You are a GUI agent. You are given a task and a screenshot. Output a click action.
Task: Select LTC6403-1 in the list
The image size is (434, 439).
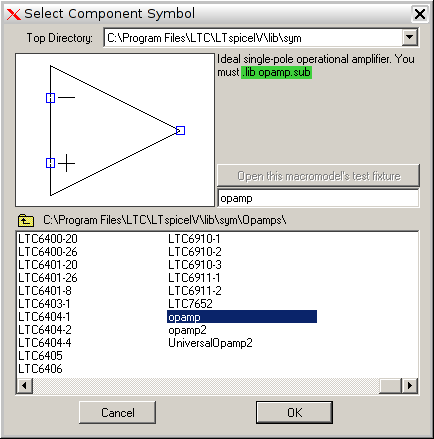(x=44, y=304)
